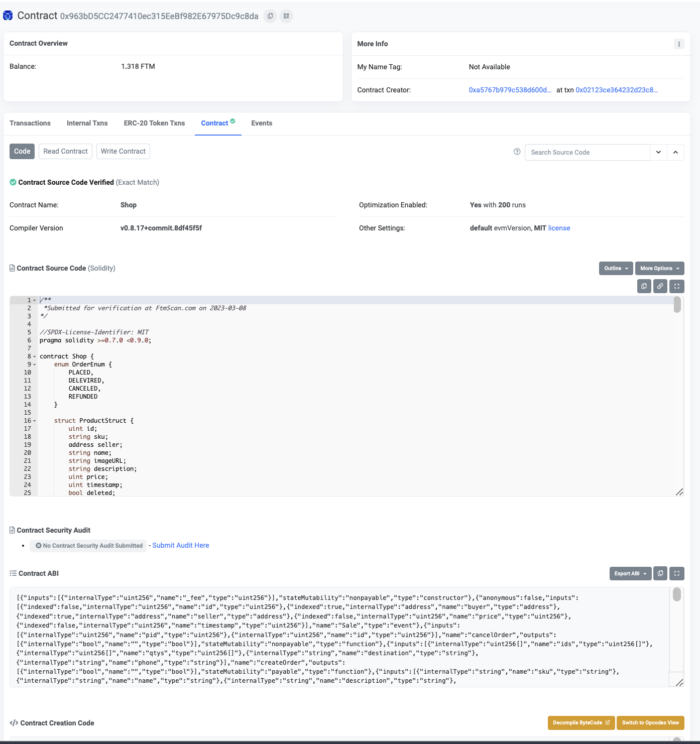Viewport: 700px width, 744px height.
Task: Switch to the Internal Txns tab
Action: click(87, 123)
